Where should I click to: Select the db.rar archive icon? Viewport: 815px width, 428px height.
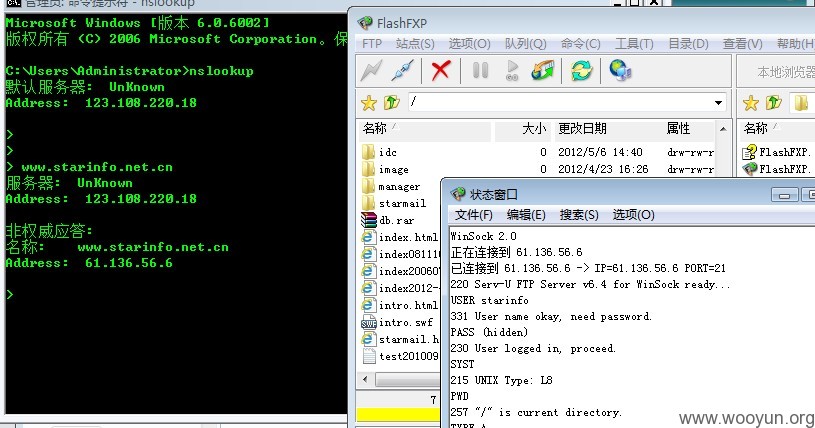pyautogui.click(x=369, y=220)
